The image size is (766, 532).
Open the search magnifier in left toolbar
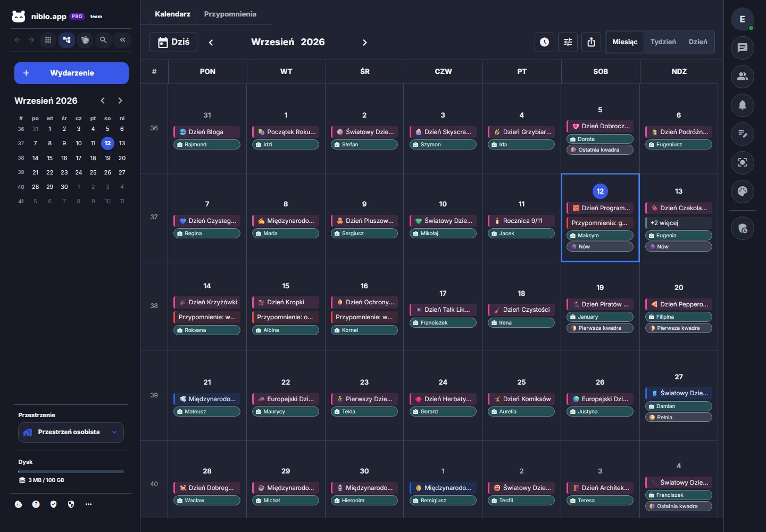point(103,39)
